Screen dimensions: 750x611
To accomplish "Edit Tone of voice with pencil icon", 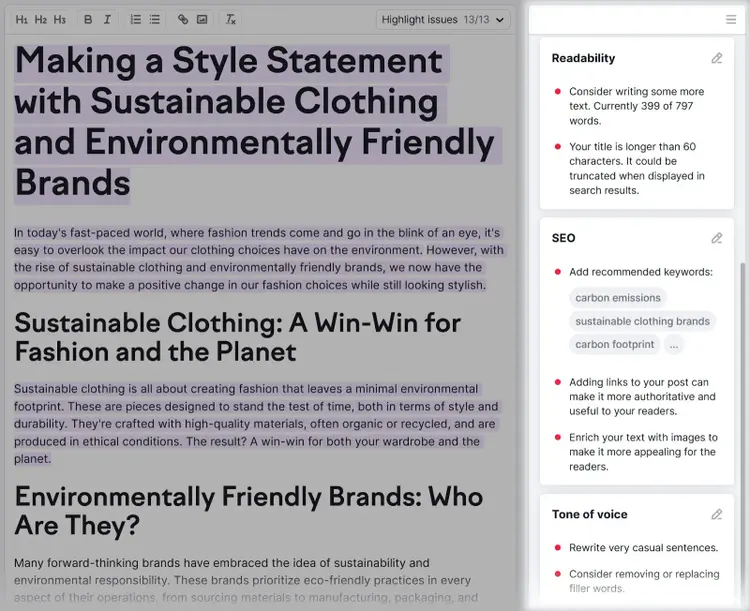I will click(x=717, y=514).
